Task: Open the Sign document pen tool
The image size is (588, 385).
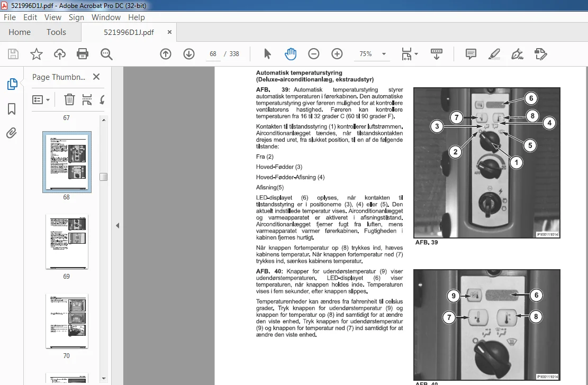Action: click(517, 54)
